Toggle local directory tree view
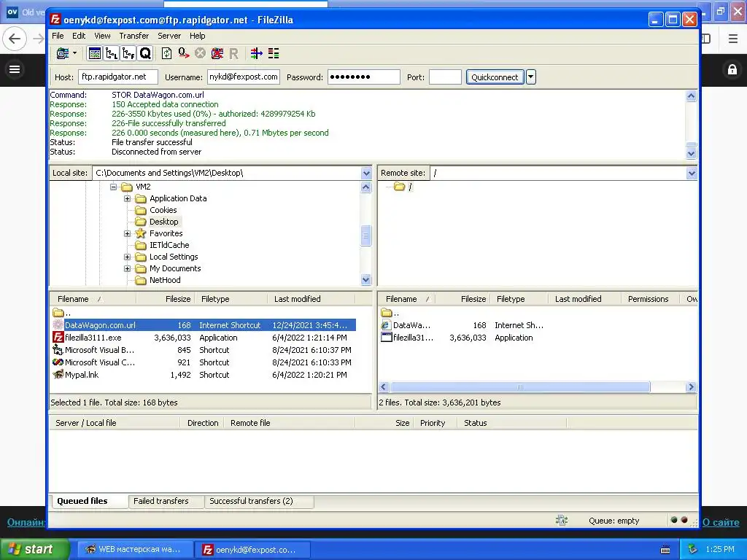The image size is (747, 560). click(112, 53)
